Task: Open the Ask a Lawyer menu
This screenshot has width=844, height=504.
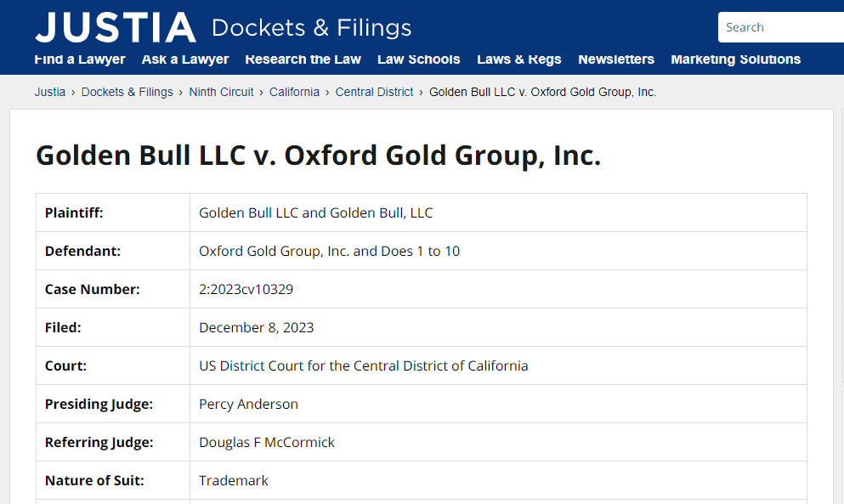Action: 185,59
